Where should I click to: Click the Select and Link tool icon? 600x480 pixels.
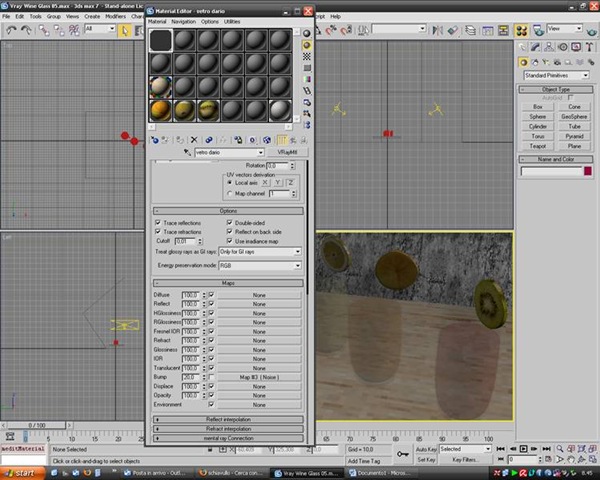coord(44,31)
